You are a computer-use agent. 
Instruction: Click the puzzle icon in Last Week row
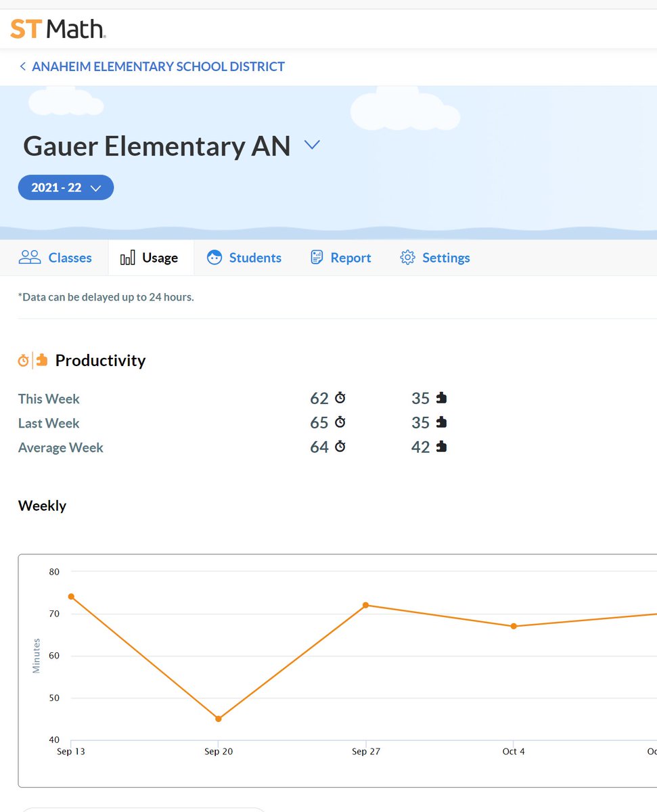441,422
